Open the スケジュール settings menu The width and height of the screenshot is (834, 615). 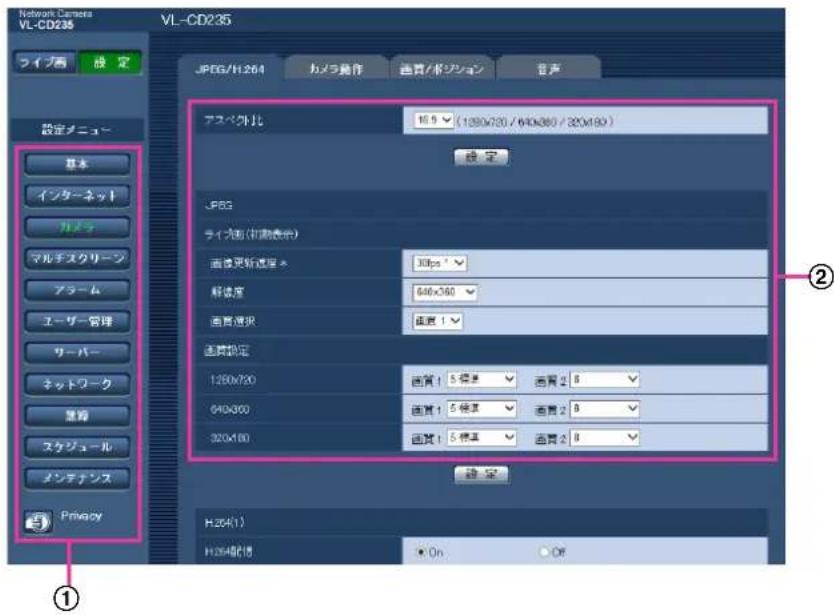click(x=77, y=447)
